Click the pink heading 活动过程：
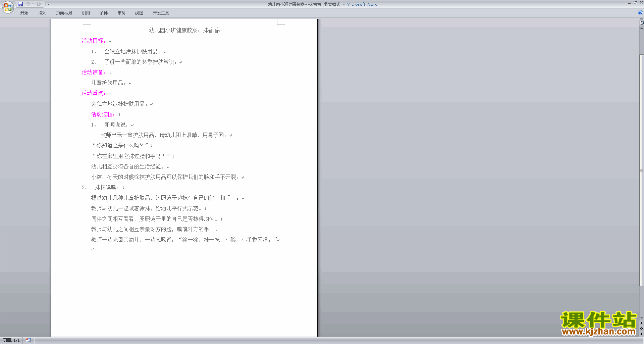 (103, 114)
